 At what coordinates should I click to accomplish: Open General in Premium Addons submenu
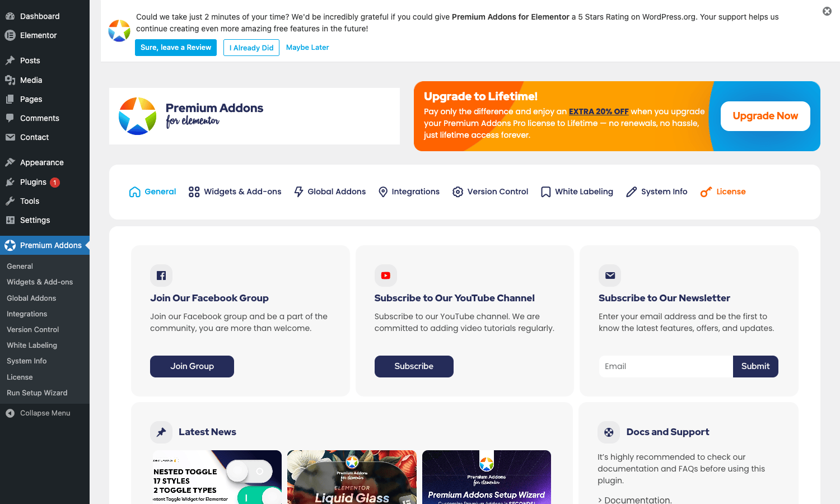[20, 267]
